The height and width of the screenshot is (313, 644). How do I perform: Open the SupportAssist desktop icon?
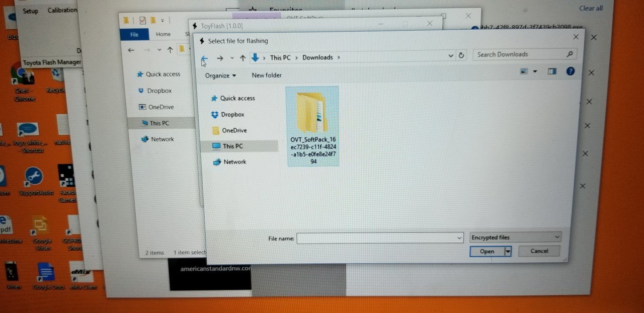click(x=36, y=181)
